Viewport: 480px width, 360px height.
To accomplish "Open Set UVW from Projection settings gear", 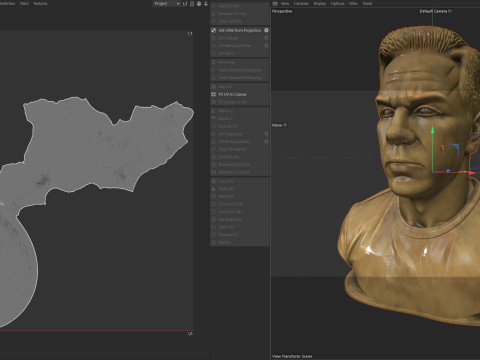I will [266, 30].
